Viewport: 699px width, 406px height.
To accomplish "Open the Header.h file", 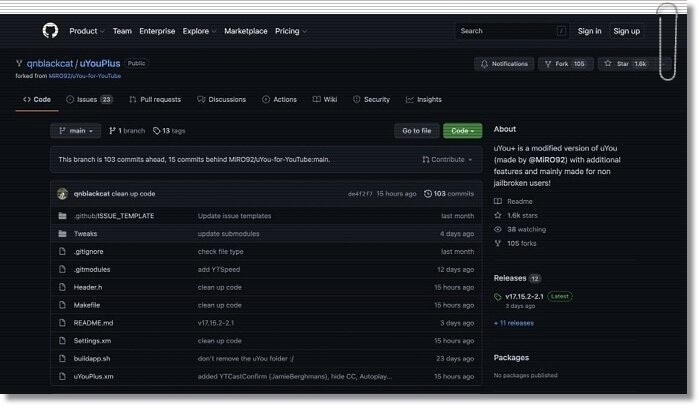I will [x=88, y=287].
